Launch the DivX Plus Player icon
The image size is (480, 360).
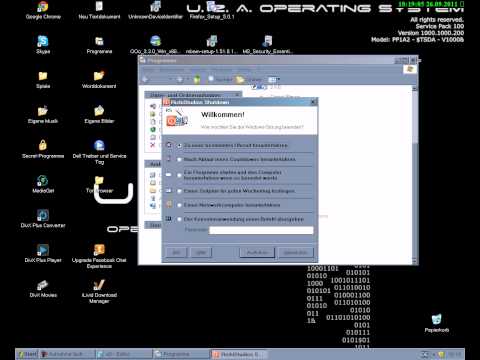click(43, 250)
